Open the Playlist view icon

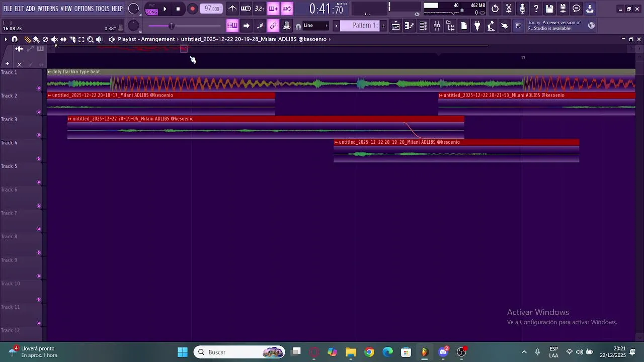click(x=396, y=26)
